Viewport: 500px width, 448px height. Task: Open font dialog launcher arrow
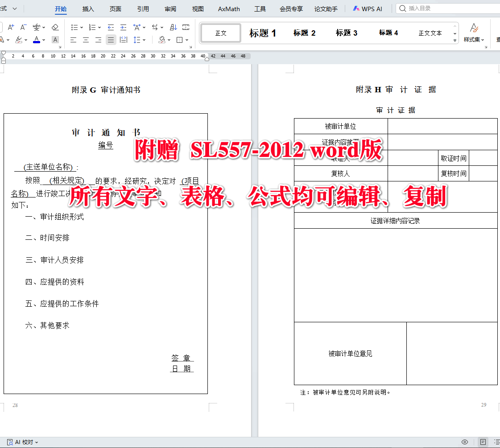[60, 47]
